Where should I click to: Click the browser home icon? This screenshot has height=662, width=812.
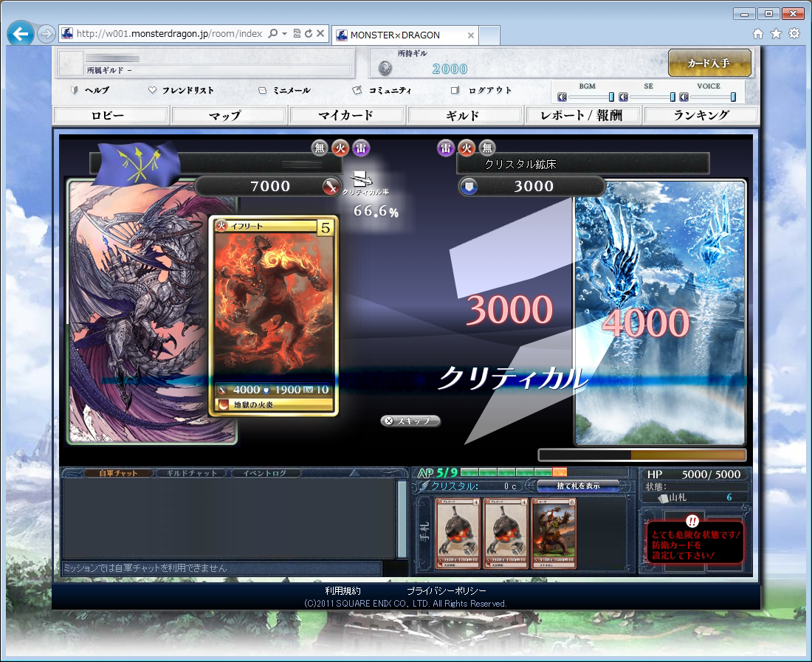[757, 34]
